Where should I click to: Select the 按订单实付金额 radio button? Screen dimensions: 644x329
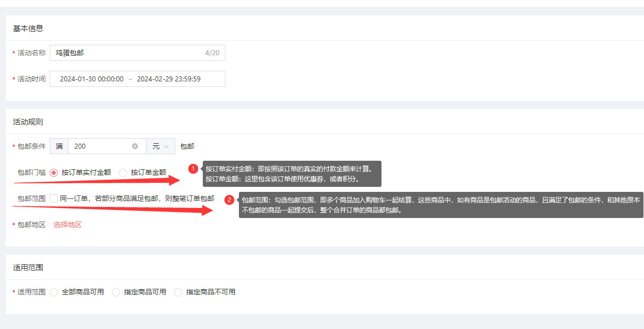(54, 172)
